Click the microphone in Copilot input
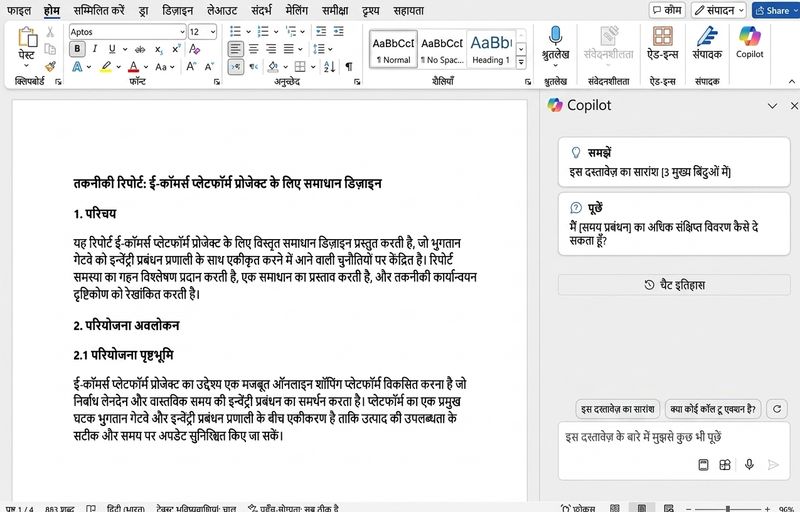The image size is (800, 512). point(749,465)
